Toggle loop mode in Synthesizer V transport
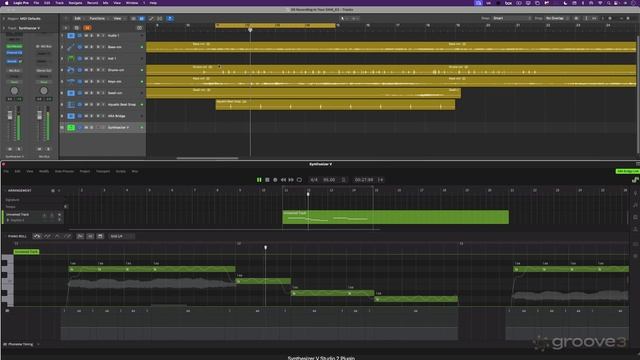 (x=299, y=180)
